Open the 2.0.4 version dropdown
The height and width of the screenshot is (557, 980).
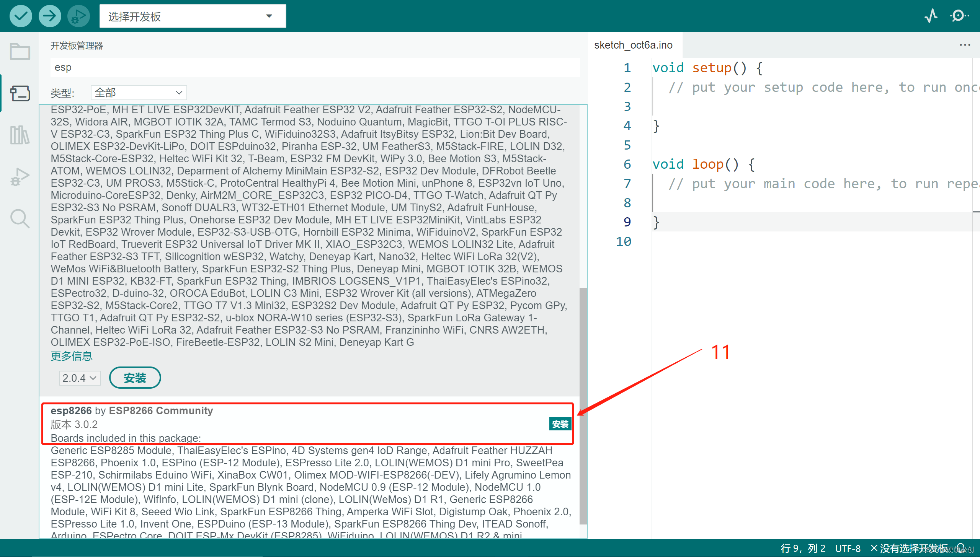80,378
